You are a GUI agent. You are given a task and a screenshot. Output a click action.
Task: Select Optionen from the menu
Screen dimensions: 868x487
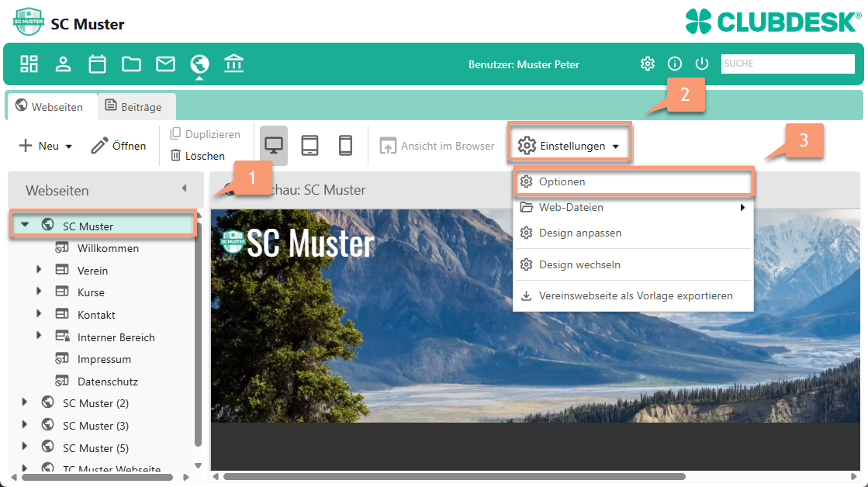point(634,181)
